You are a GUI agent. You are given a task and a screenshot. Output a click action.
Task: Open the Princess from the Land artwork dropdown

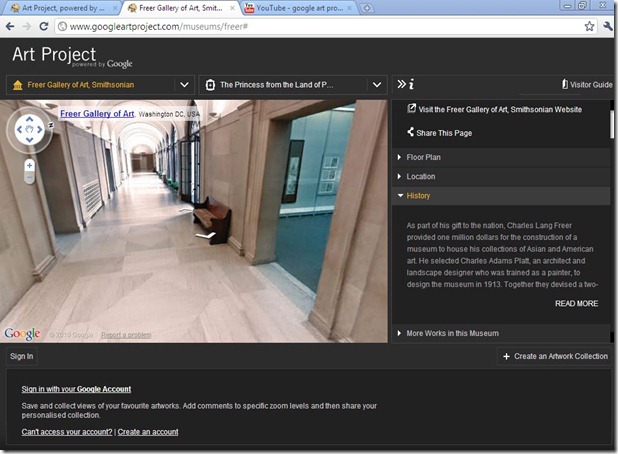click(377, 85)
